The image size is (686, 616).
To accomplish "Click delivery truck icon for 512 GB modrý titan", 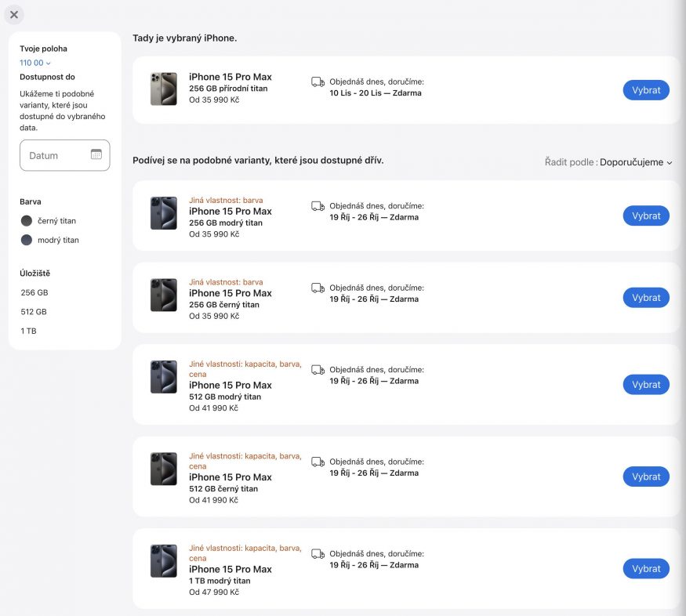I will (x=318, y=370).
